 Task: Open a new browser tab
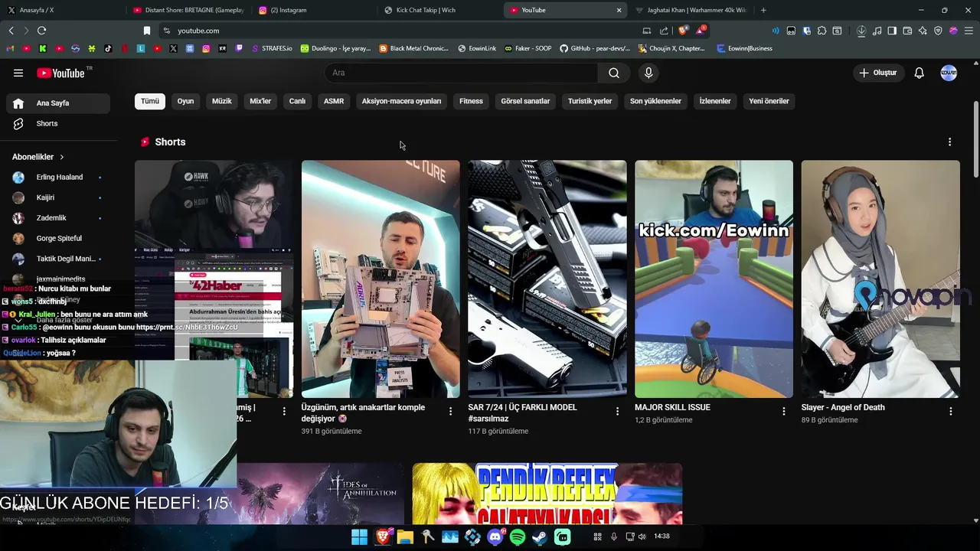763,10
